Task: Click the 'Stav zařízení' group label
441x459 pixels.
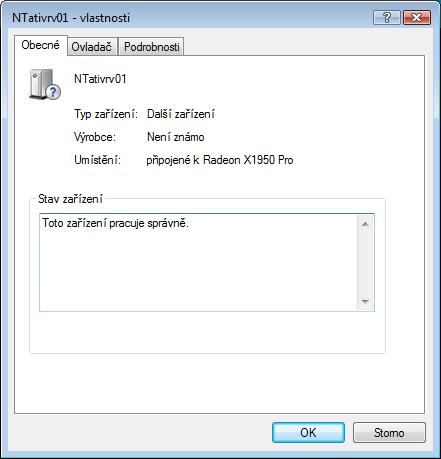Action: click(70, 199)
